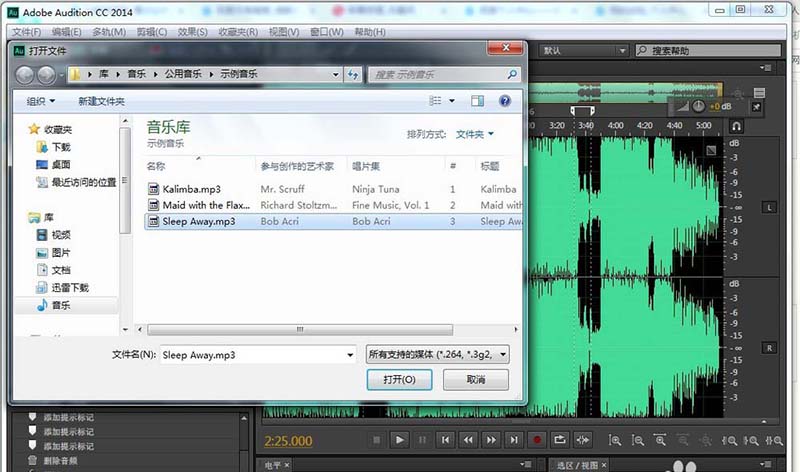Open 图片 library in sidebar
Image resolution: width=800 pixels, height=472 pixels.
tap(54, 253)
